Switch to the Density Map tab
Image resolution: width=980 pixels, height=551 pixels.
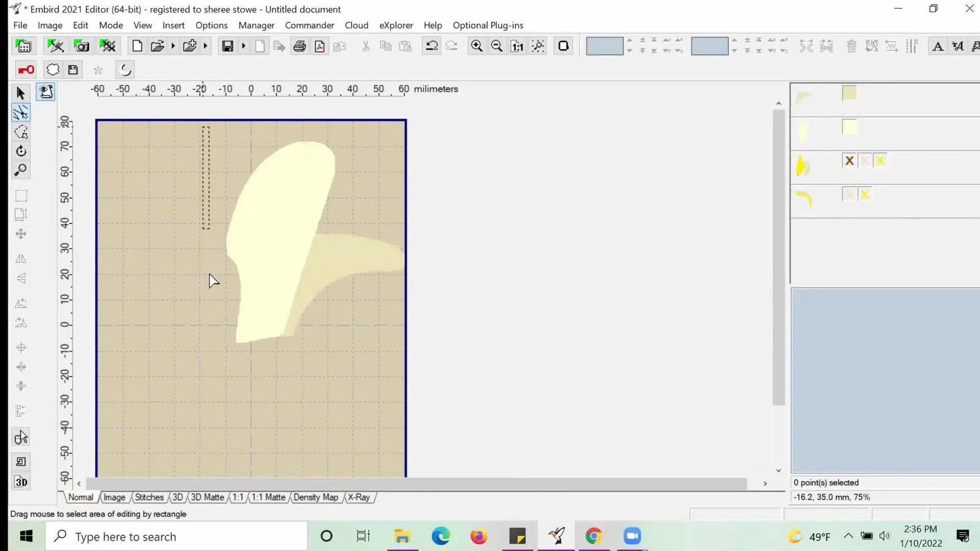click(x=315, y=497)
